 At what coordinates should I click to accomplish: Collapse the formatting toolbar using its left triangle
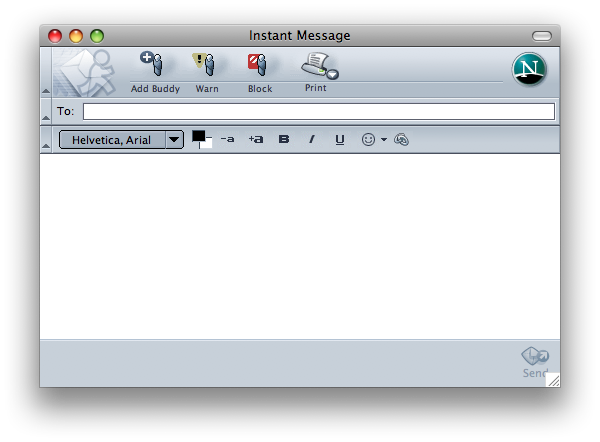point(45,147)
